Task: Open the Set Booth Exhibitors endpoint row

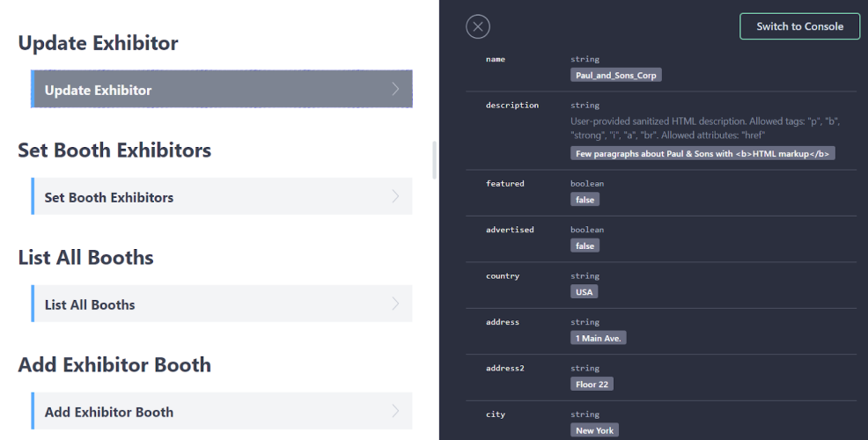Action: tap(222, 196)
